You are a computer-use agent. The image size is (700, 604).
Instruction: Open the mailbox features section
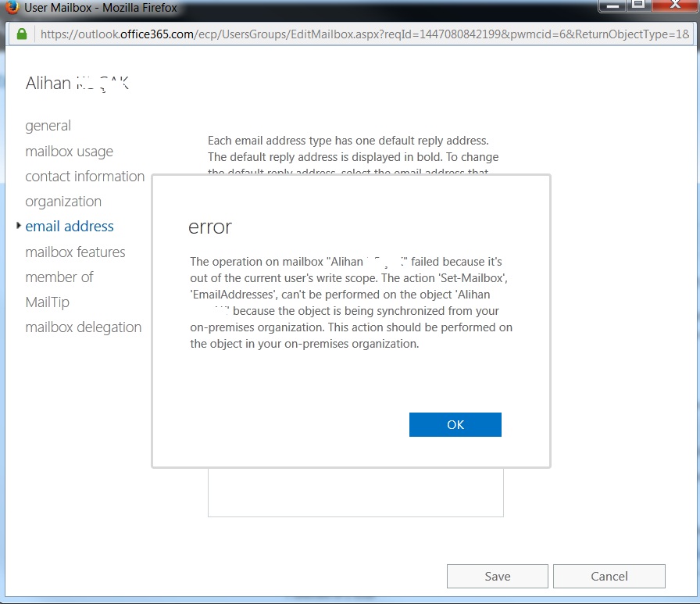coord(75,252)
